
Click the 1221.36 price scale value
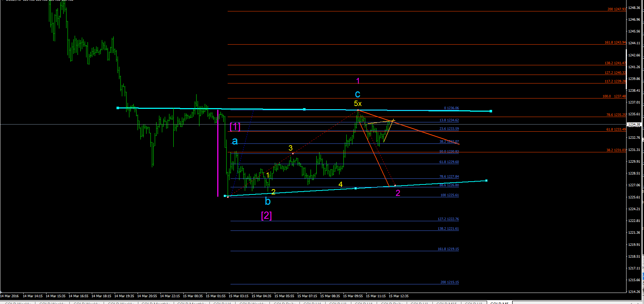tap(634, 233)
